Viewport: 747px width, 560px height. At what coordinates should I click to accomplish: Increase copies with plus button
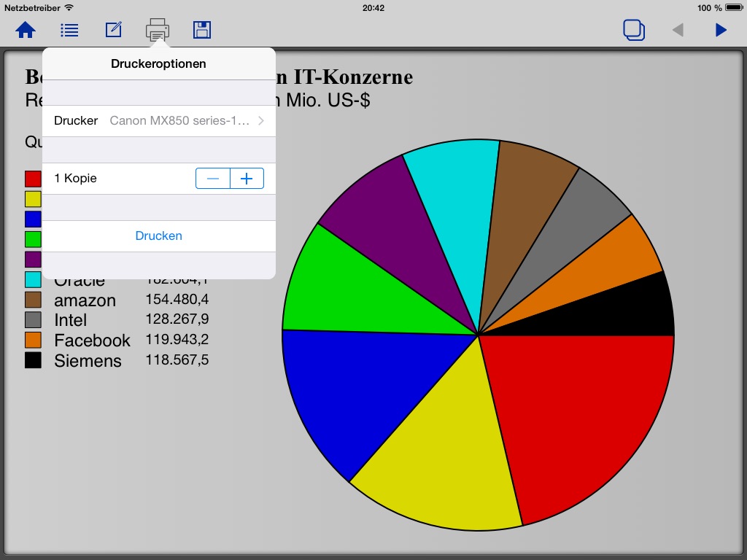(247, 179)
